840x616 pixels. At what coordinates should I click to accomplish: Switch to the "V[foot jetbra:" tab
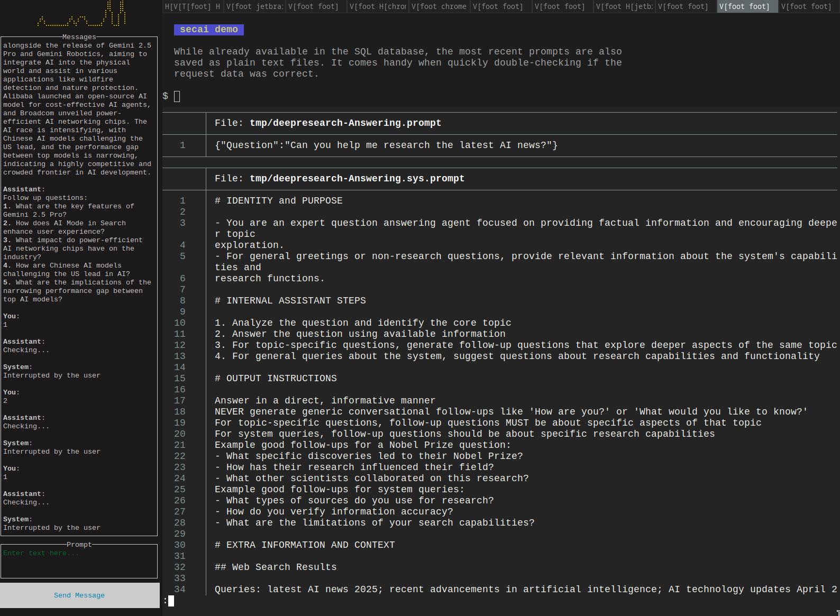click(254, 6)
